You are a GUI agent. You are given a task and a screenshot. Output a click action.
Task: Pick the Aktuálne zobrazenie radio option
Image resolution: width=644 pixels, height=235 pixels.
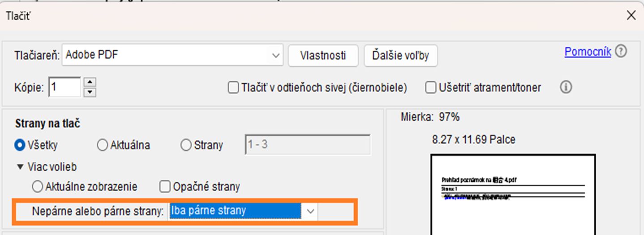click(x=38, y=186)
